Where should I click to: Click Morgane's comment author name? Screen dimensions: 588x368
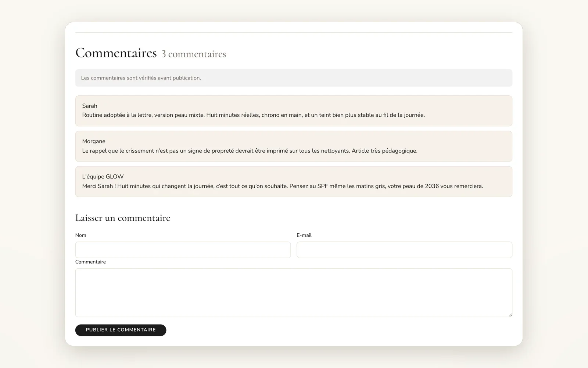click(x=94, y=141)
